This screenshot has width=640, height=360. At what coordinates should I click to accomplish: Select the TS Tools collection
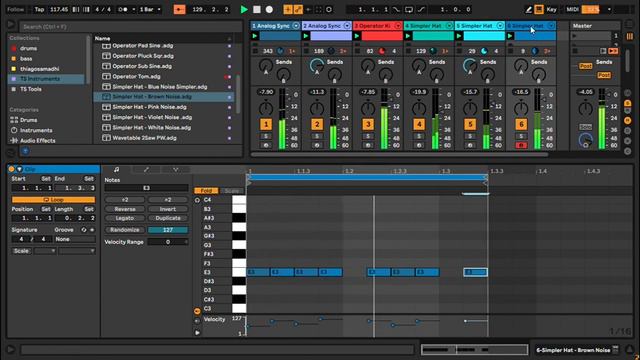coord(31,89)
